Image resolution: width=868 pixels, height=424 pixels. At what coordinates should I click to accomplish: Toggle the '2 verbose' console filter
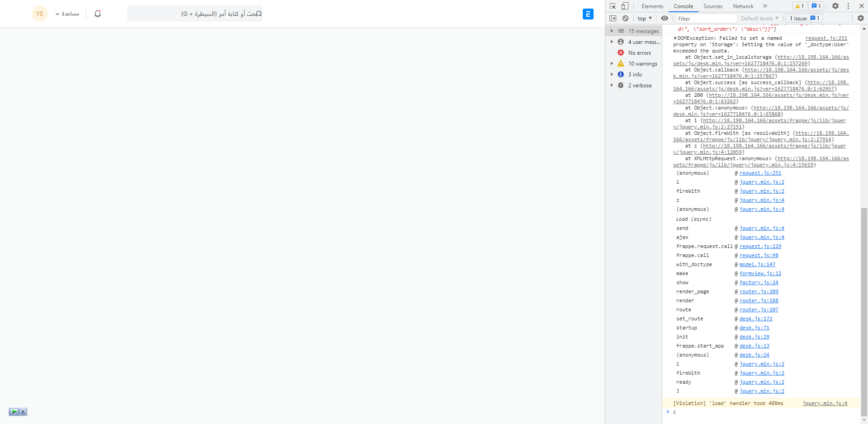point(640,85)
